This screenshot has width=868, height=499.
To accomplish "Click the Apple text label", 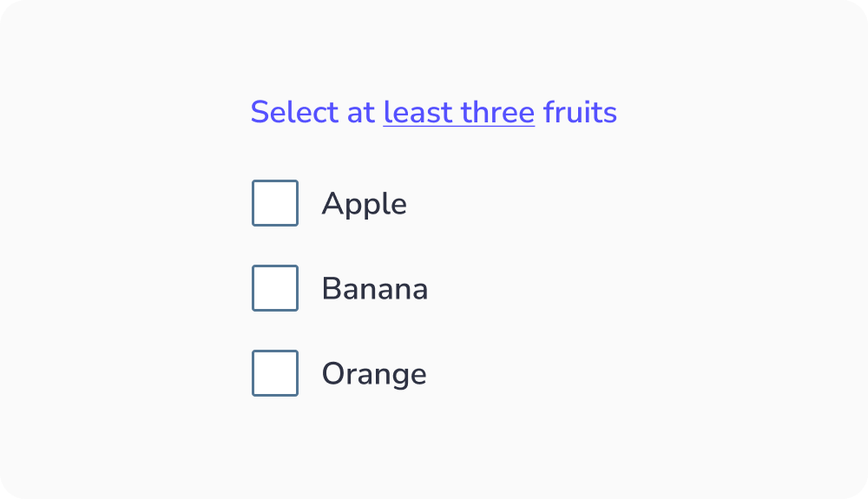I will (364, 204).
